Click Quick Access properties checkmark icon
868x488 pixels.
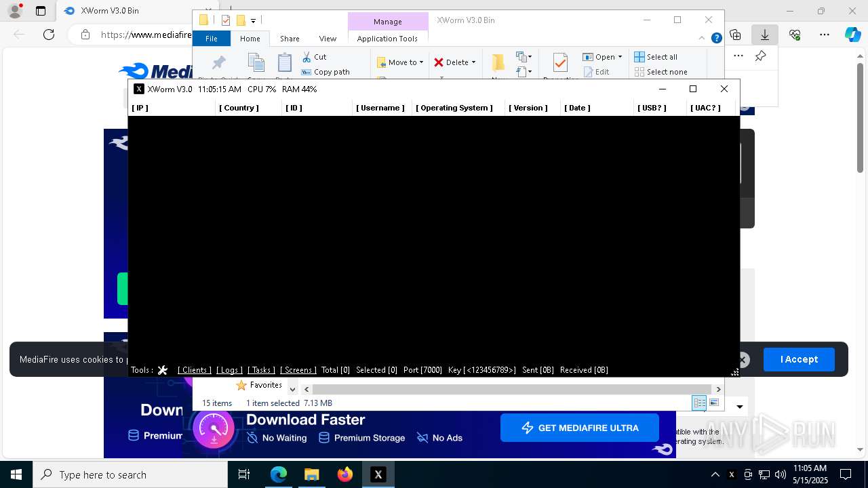tap(226, 20)
